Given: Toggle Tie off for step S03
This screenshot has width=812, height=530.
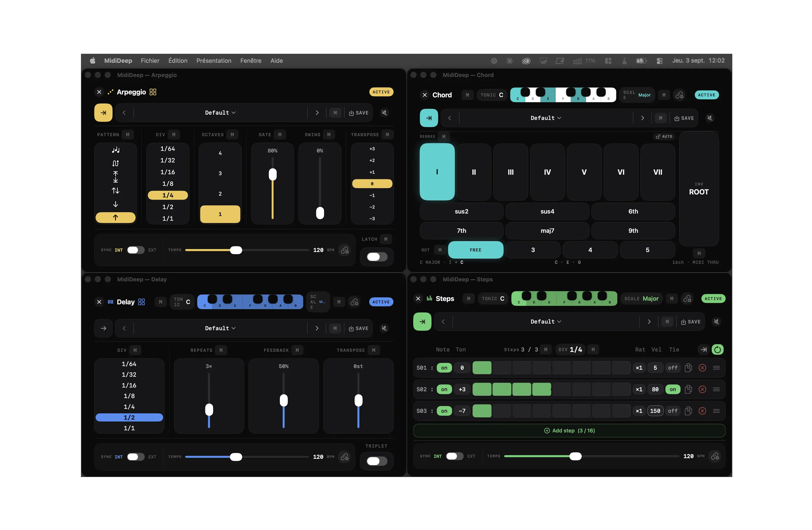Looking at the screenshot, I should 673,411.
